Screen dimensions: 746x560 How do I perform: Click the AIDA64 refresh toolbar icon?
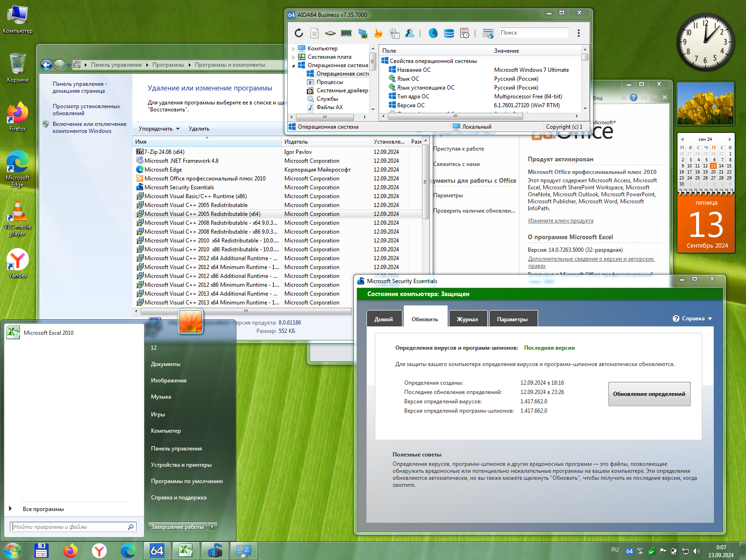point(299,33)
